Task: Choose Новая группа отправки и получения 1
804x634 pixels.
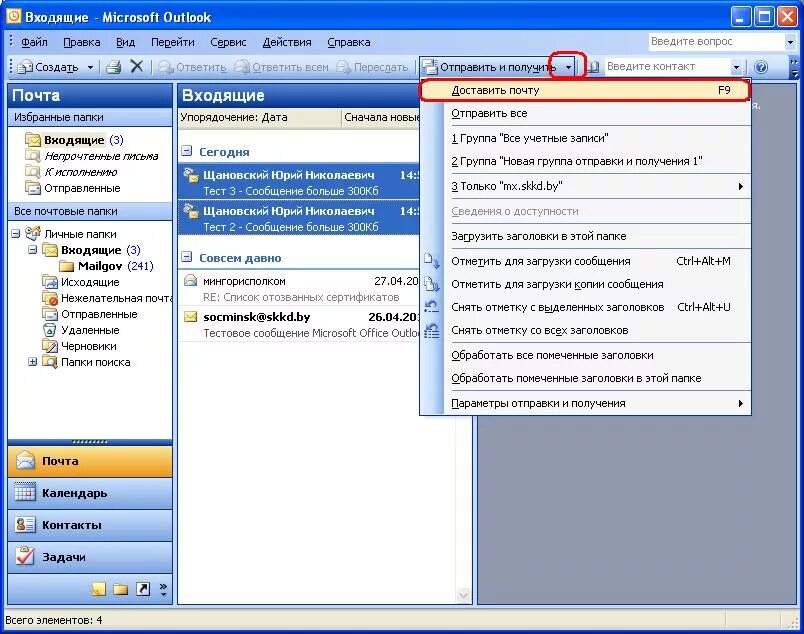Action: pyautogui.click(x=585, y=161)
